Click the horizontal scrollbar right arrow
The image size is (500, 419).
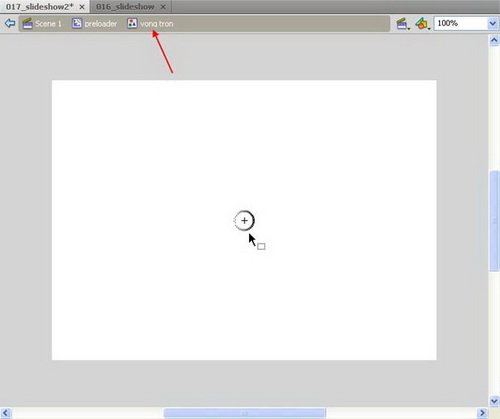click(x=482, y=413)
